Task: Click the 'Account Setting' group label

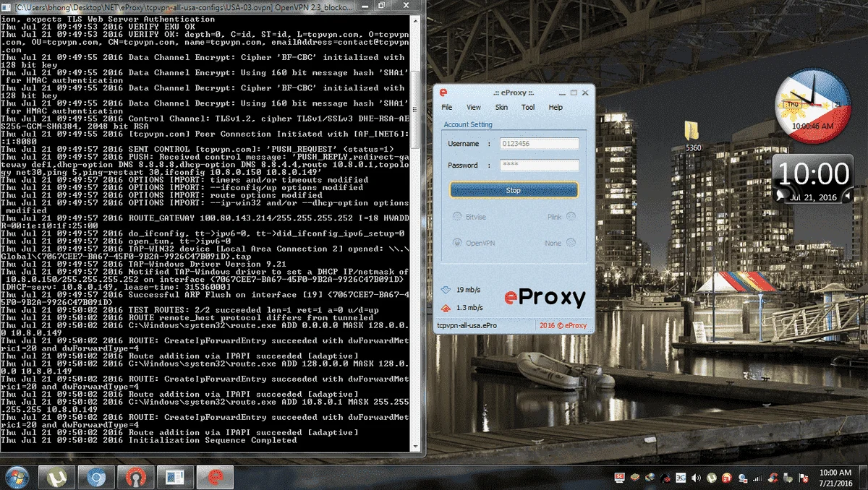Action: pyautogui.click(x=468, y=124)
